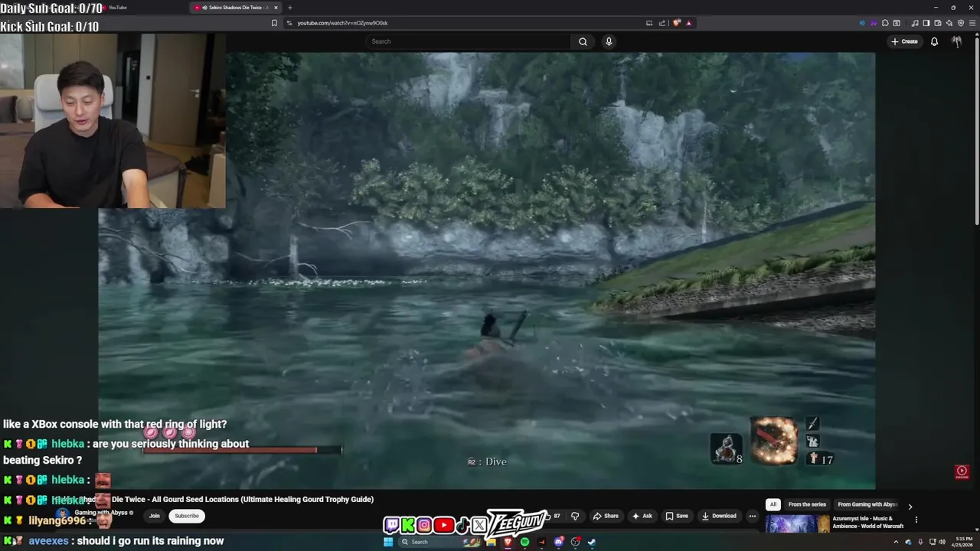Select the browser address bar URL

click(x=342, y=23)
